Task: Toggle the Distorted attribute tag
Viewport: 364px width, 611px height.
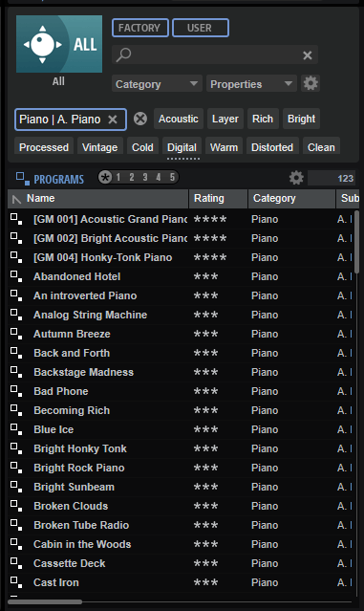Action: tap(272, 146)
